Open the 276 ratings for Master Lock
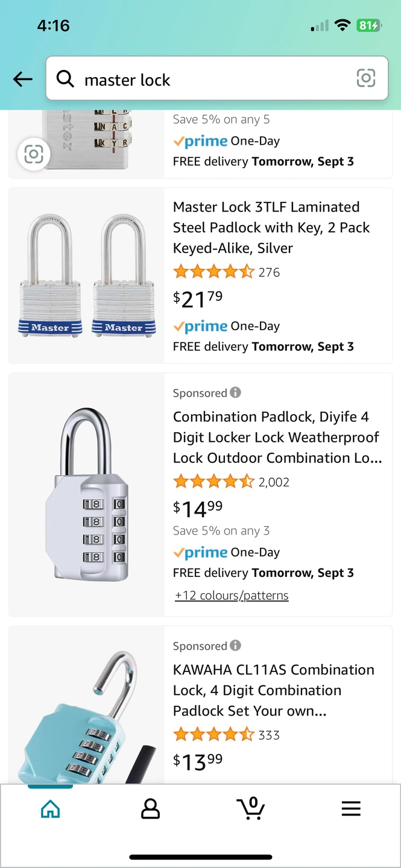 [269, 272]
